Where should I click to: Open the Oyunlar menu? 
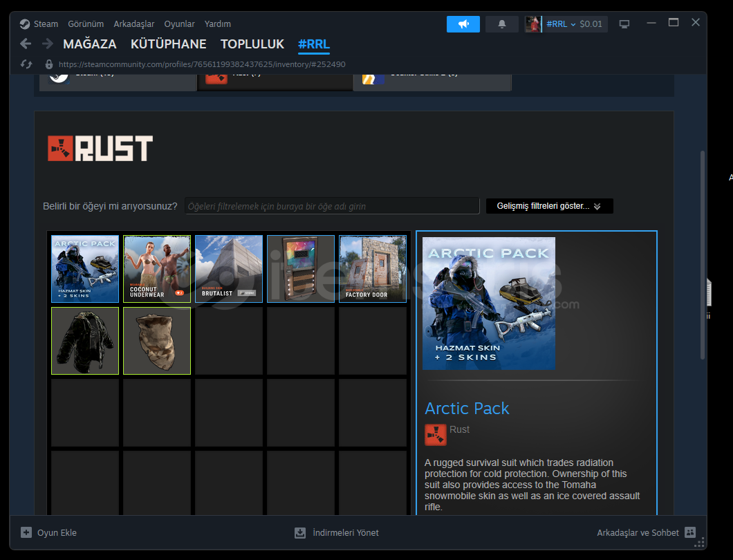tap(179, 24)
